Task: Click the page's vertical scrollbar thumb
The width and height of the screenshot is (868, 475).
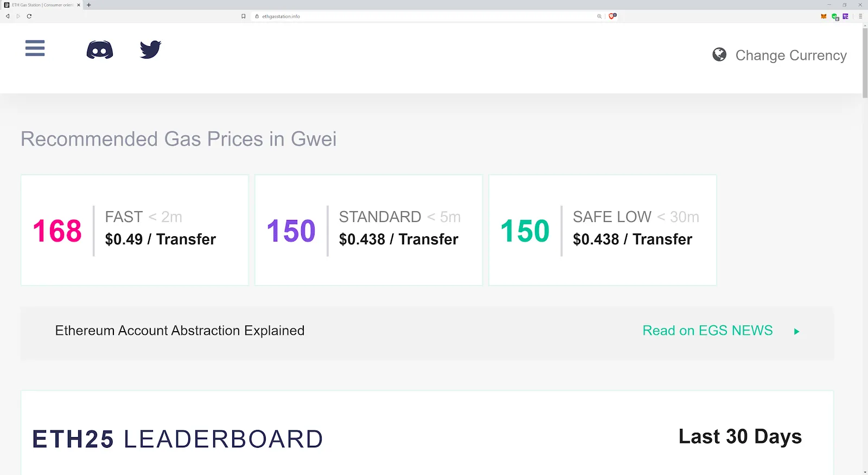Action: [865, 62]
